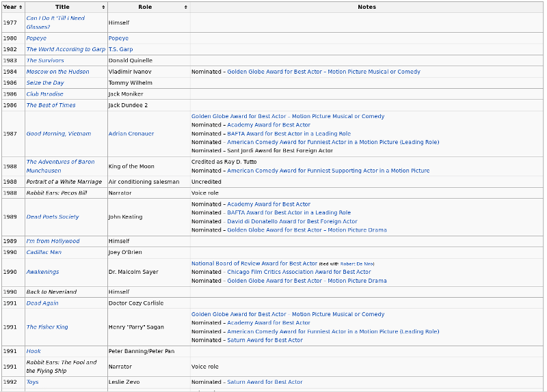547x392 pixels.
Task: Open the Popeye role link
Action: coord(118,38)
